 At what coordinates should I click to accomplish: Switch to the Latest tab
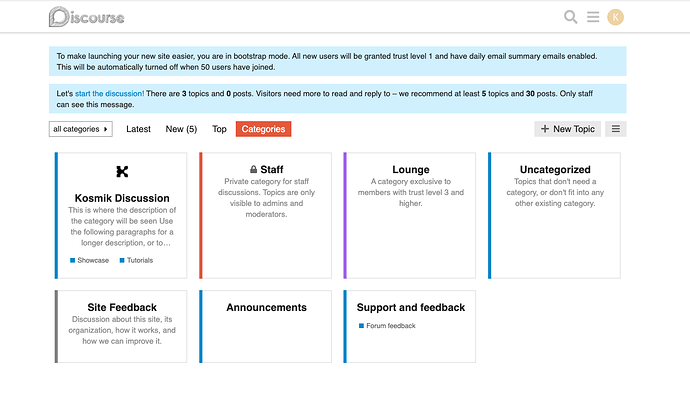138,129
